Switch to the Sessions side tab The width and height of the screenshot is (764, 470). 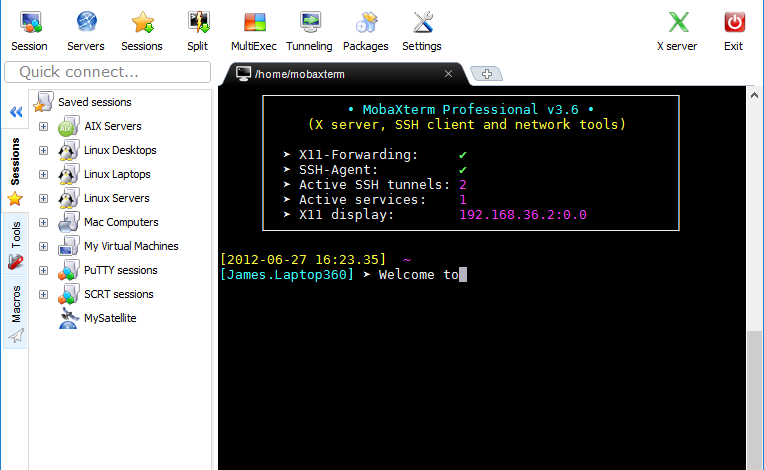[x=15, y=171]
